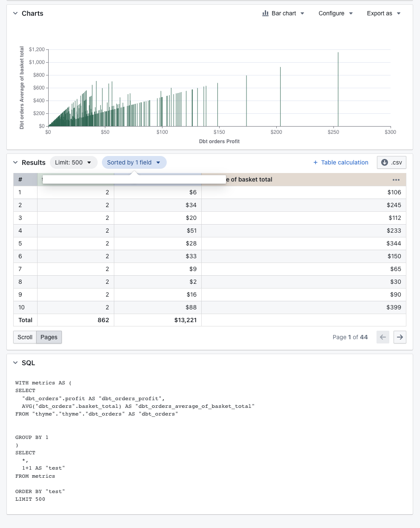Select the $344 basket total cell
Screen dimensions: 420x528
(x=304, y=243)
